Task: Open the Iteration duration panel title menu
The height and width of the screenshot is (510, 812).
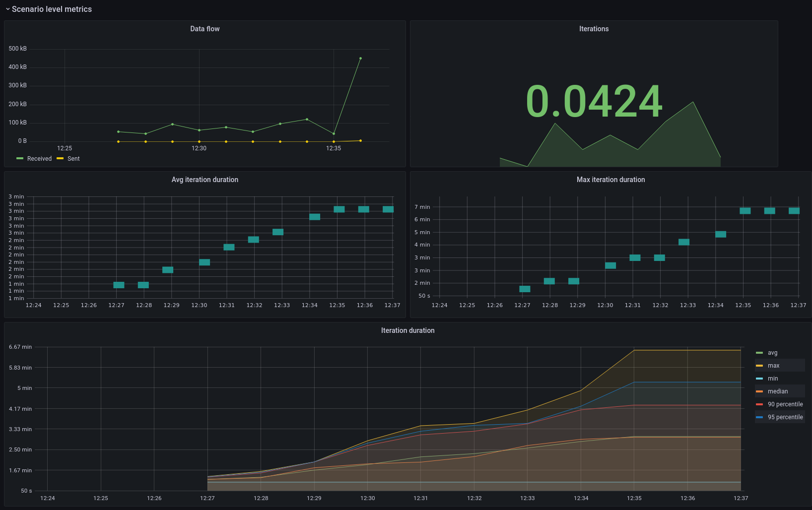Action: [407, 330]
